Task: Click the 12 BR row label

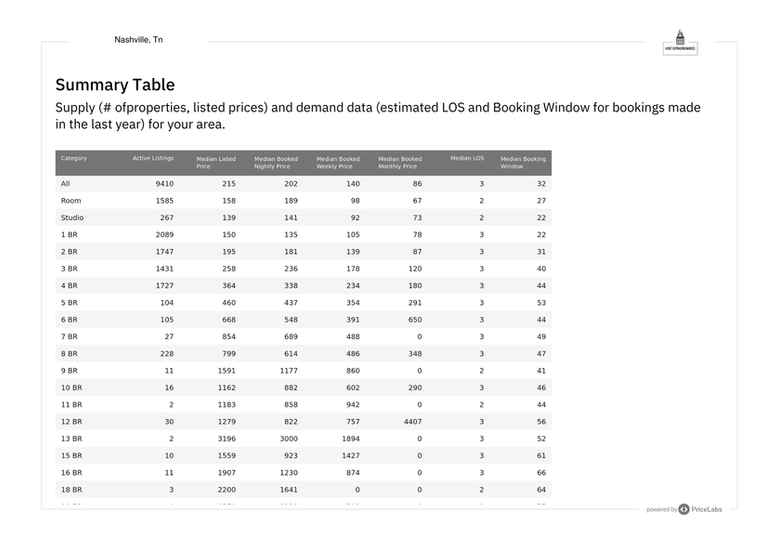Action: [x=72, y=422]
